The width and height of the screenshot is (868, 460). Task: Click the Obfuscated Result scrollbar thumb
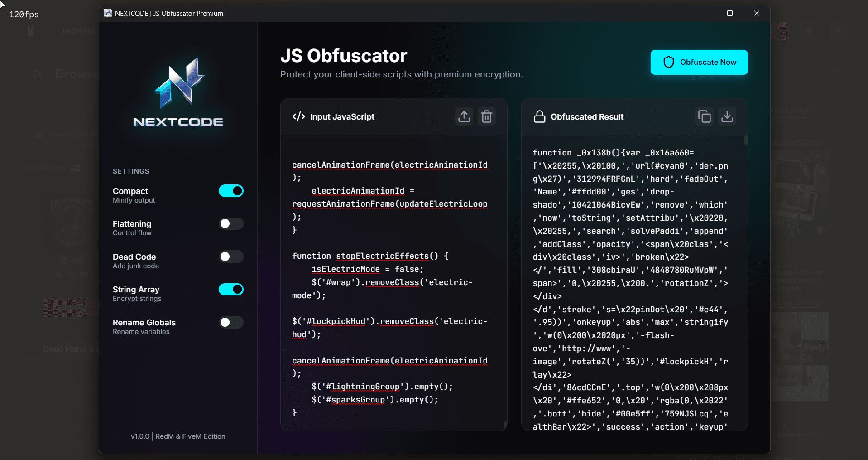(x=745, y=140)
